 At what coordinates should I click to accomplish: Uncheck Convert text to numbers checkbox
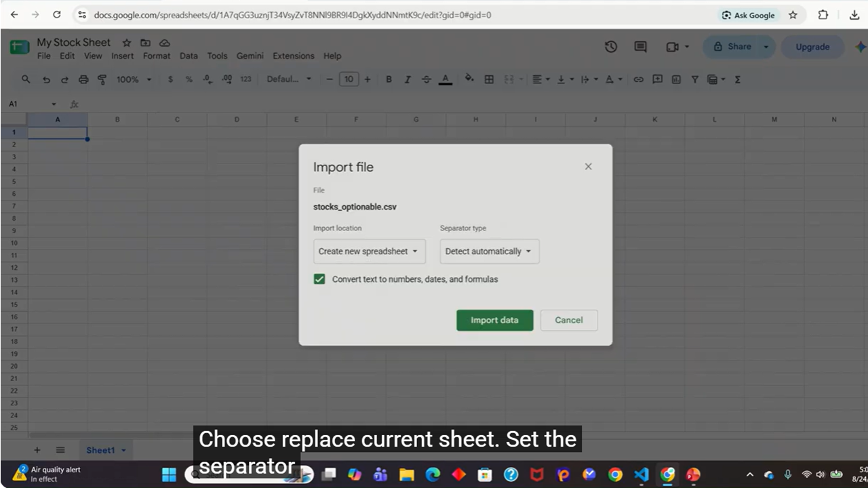click(319, 279)
